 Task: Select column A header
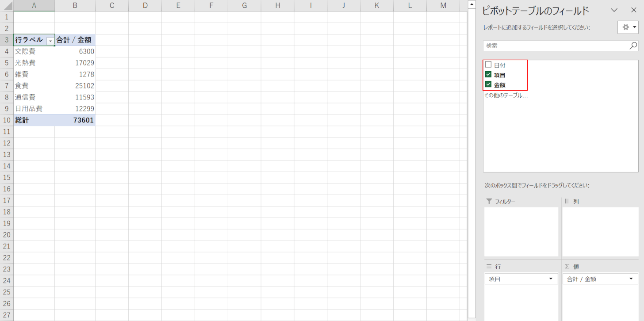tap(34, 5)
